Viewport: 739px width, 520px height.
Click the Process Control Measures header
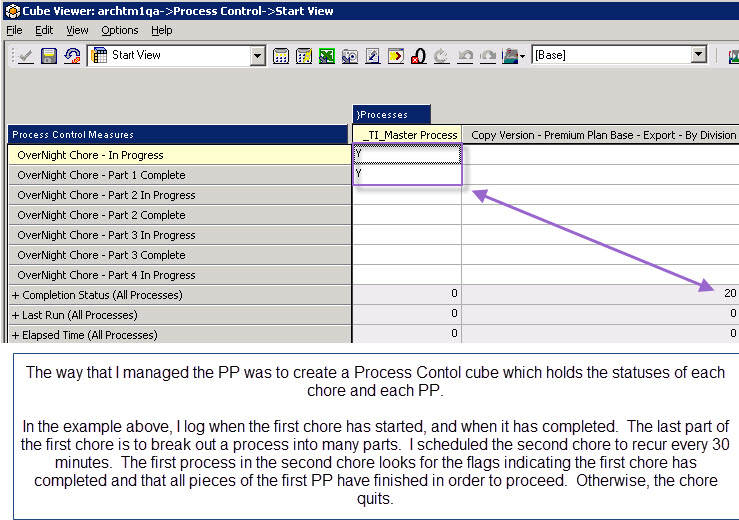pos(178,134)
